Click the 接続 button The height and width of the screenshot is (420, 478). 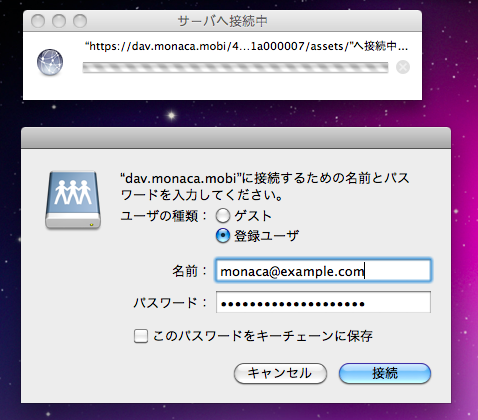pos(385,373)
